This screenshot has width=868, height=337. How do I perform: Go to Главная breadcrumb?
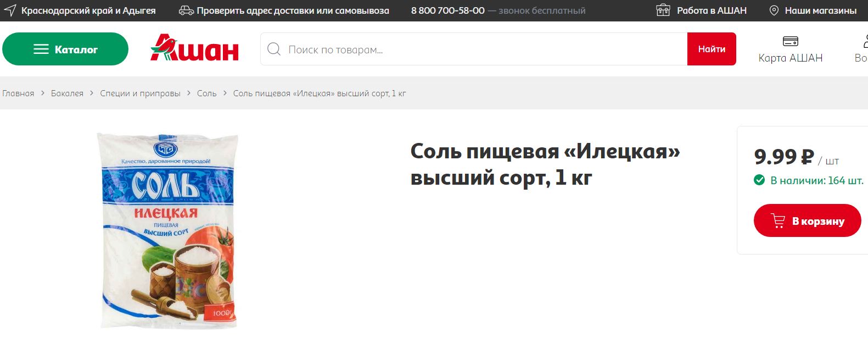(x=18, y=93)
